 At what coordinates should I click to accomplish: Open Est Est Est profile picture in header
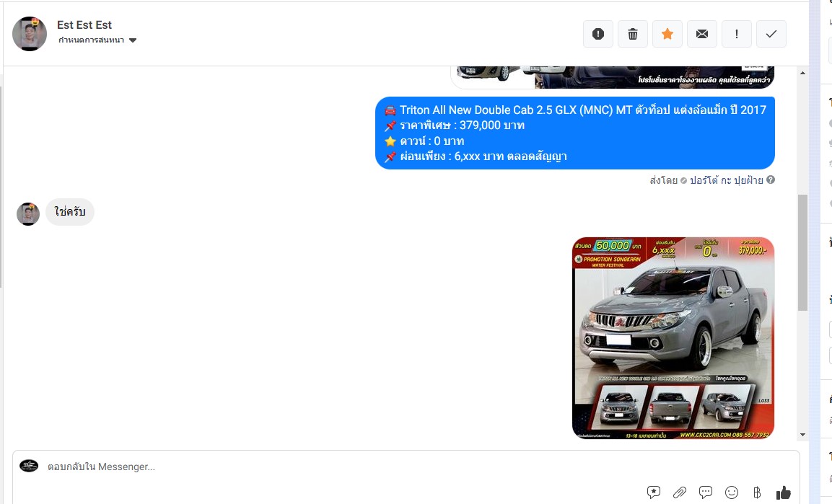(29, 33)
